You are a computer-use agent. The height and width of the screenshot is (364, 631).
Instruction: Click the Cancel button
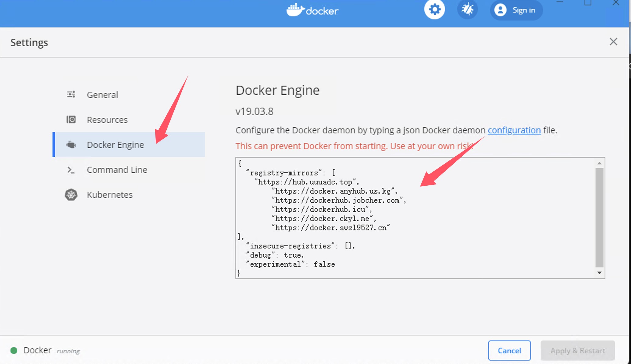[x=509, y=351]
